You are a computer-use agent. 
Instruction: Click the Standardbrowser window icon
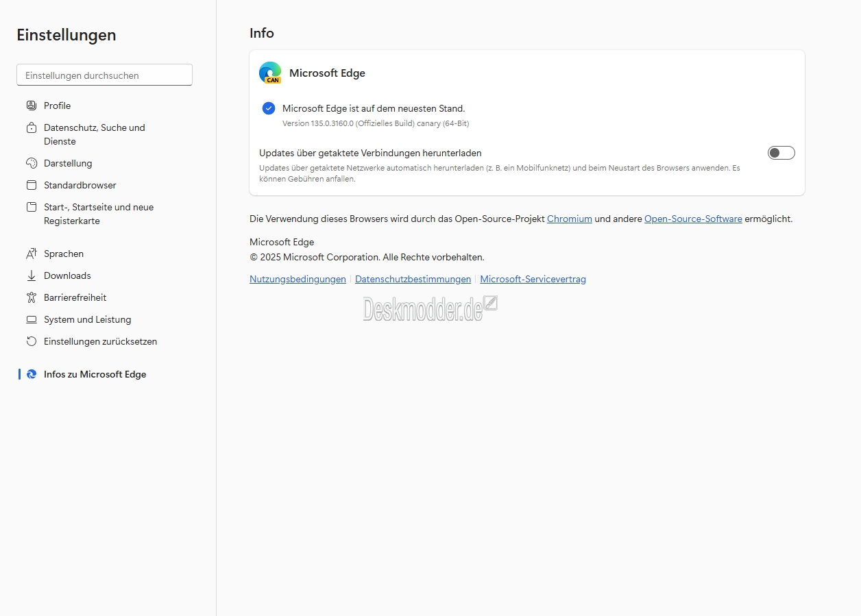(x=31, y=185)
